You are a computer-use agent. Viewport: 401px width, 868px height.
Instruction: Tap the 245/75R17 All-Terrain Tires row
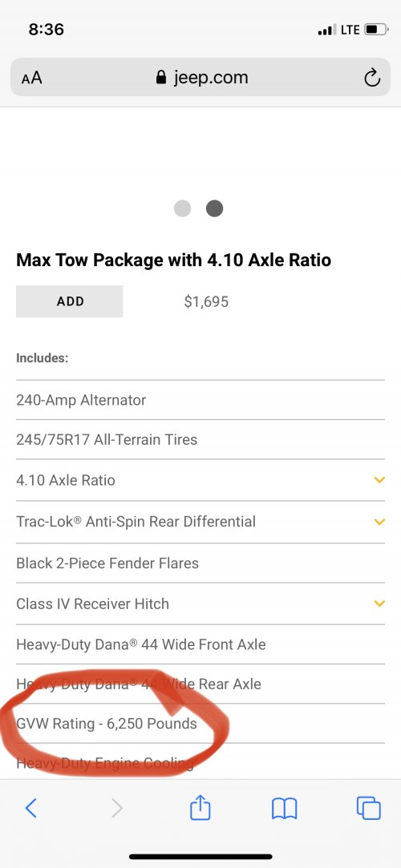pyautogui.click(x=200, y=439)
